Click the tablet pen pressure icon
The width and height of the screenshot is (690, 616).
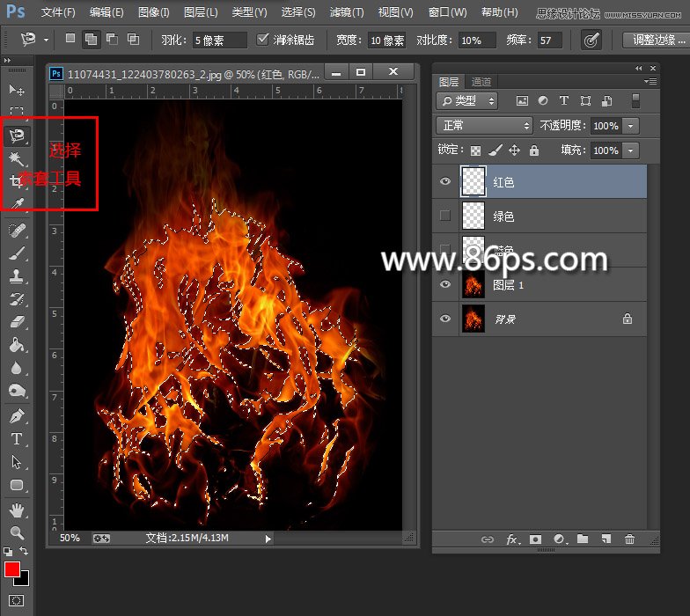click(591, 40)
